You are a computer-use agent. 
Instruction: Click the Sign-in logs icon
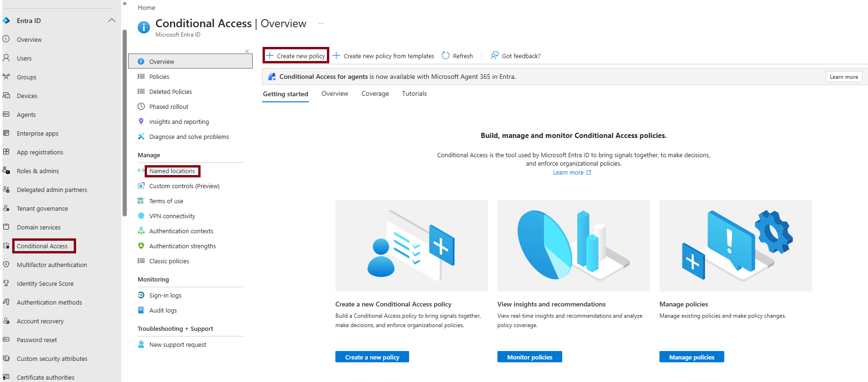pyautogui.click(x=141, y=295)
